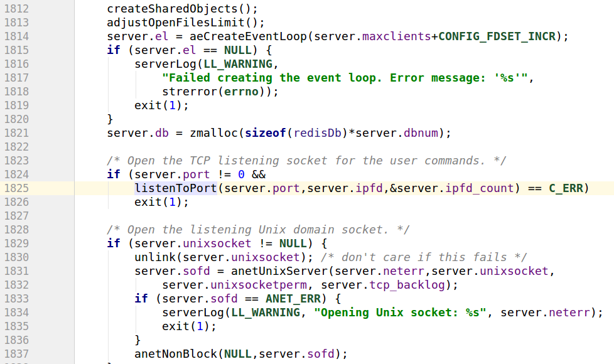Click the listenToPort function name
Viewport: 614px width, 364px height.
[176, 188]
